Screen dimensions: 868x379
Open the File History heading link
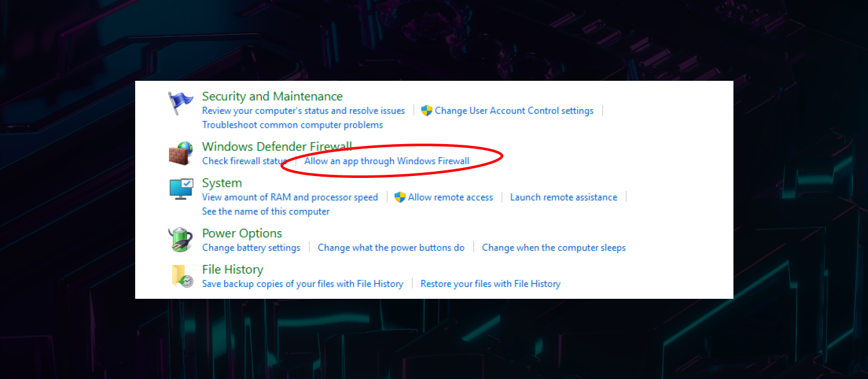[x=232, y=269]
